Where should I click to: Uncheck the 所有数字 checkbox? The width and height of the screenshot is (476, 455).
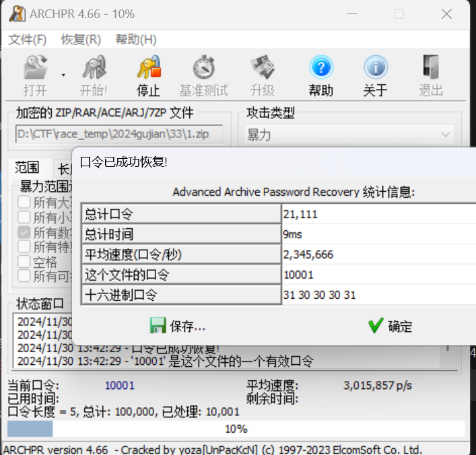pos(24,232)
